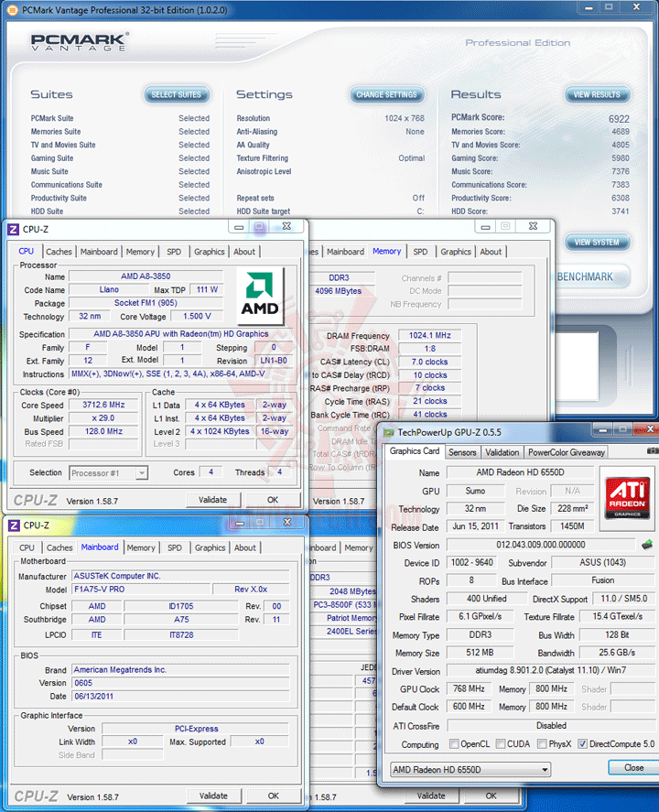The image size is (659, 812).
Task: Open the SPD tab in top CPU-Z window
Action: coord(174,252)
